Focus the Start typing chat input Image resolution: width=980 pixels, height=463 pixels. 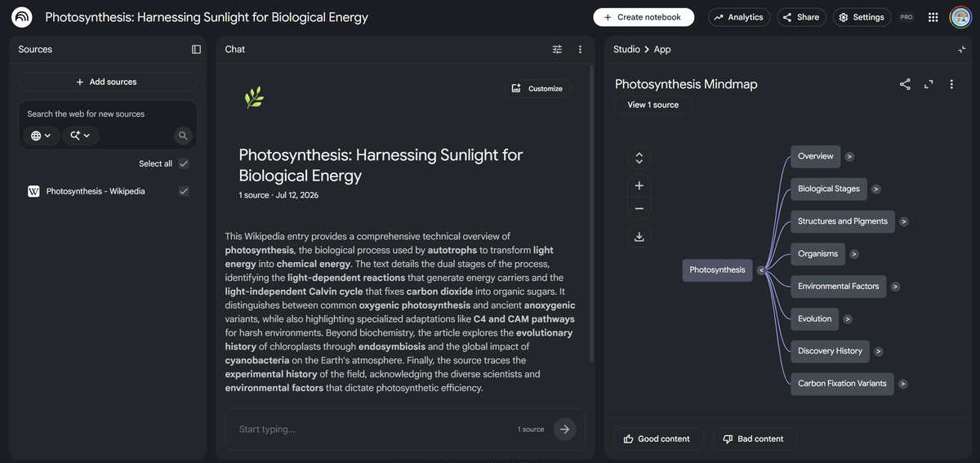[x=372, y=429]
